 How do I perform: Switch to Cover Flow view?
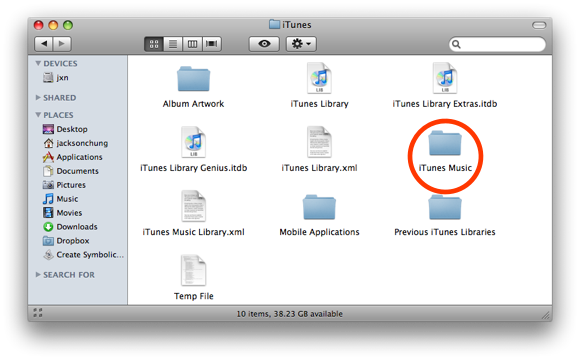click(x=212, y=44)
